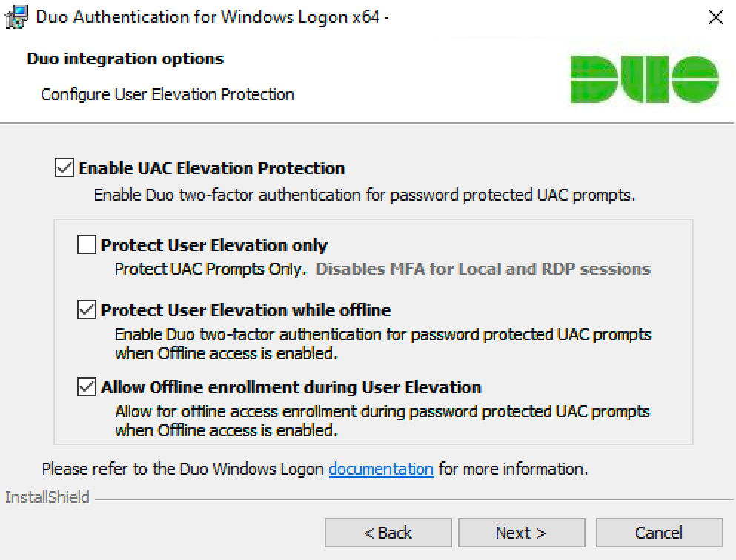This screenshot has width=736, height=560.
Task: Uncheck Protect User Elevation while offline
Action: click(87, 310)
